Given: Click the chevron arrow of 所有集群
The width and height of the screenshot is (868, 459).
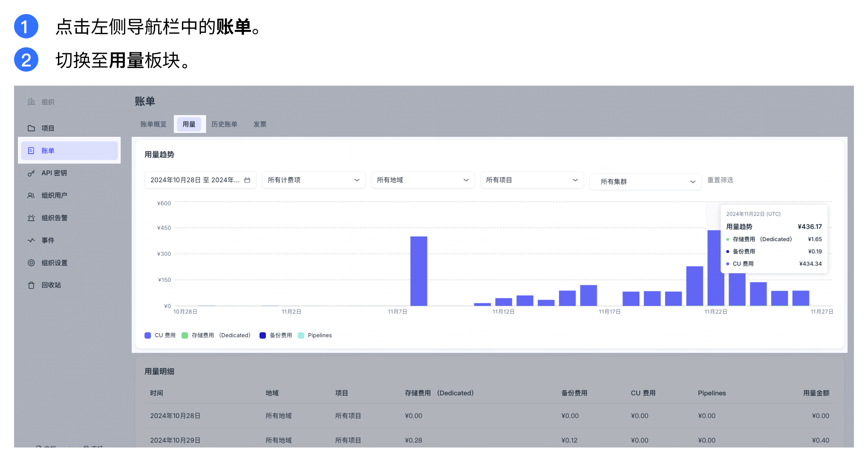Looking at the screenshot, I should coord(693,182).
